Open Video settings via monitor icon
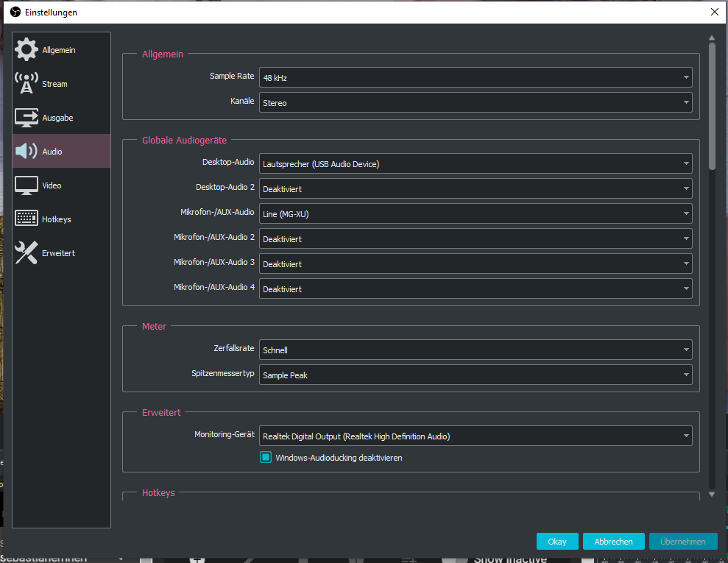This screenshot has height=563, width=728. click(26, 185)
